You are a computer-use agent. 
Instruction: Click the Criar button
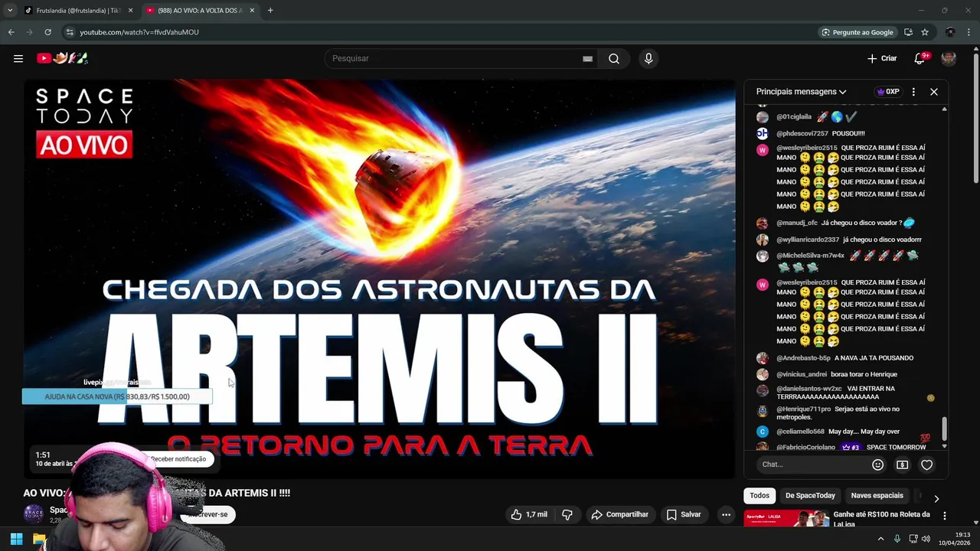point(882,58)
